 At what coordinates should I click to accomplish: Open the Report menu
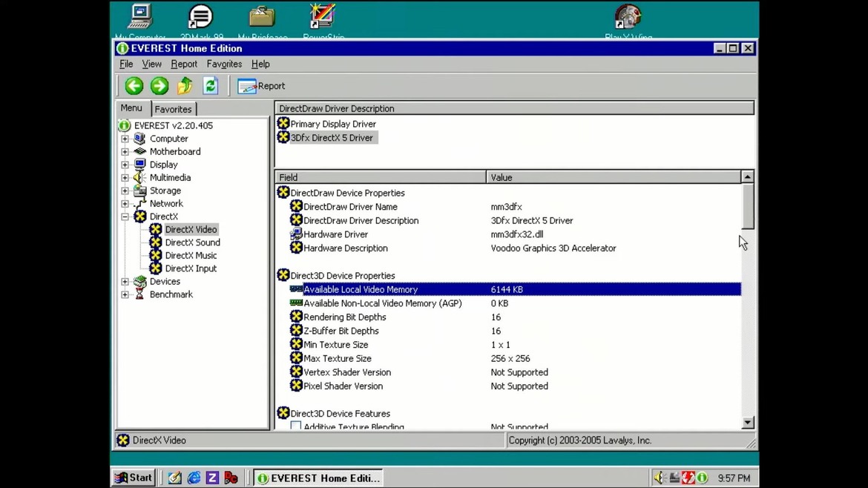(184, 65)
